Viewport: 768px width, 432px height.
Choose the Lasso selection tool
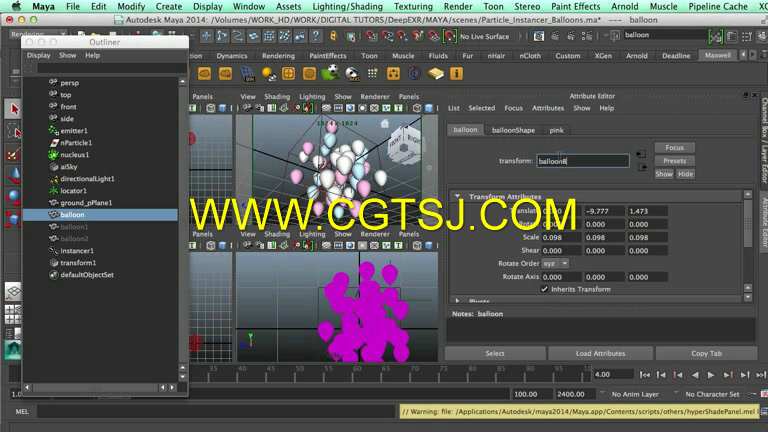tap(13, 131)
